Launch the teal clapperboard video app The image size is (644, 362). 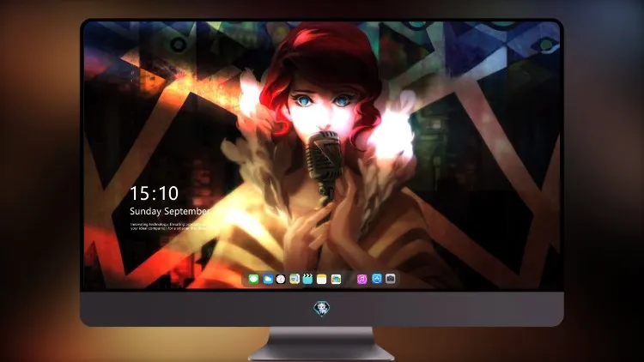point(307,279)
